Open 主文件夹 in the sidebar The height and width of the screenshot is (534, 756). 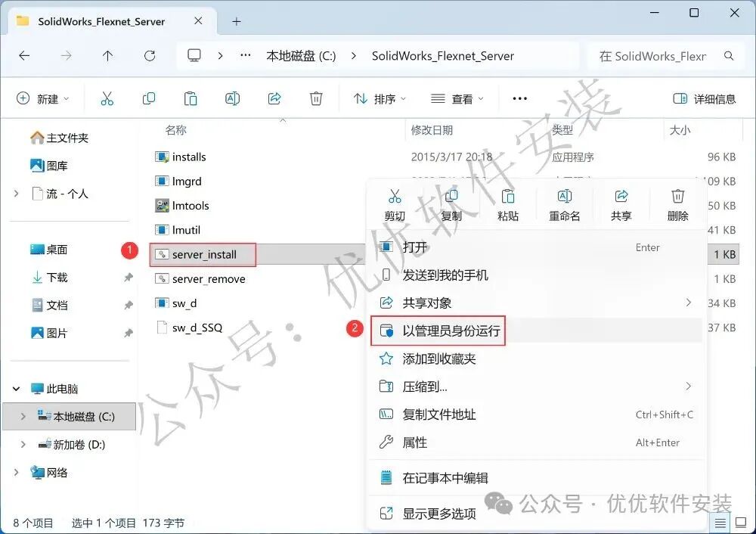[x=59, y=138]
